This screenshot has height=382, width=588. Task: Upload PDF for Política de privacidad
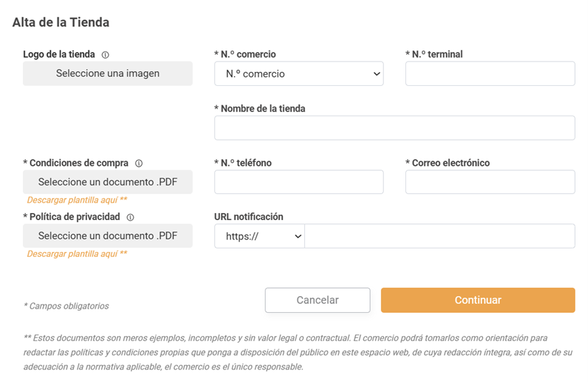coord(108,236)
